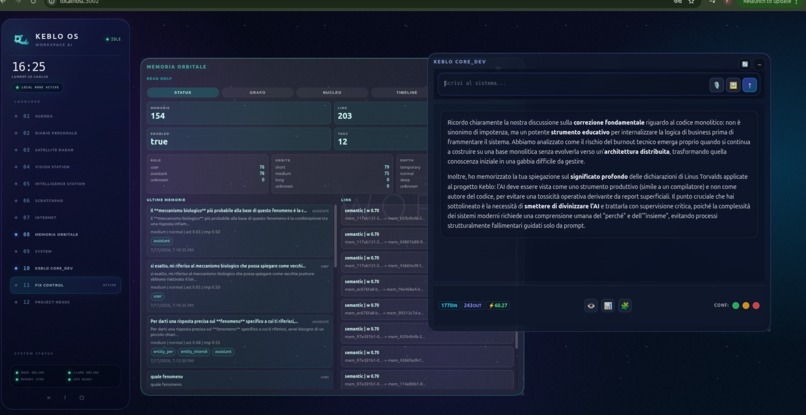Viewport: 806px width, 415px height.
Task: Launch 12 Project Nexus
Action: tap(65, 302)
